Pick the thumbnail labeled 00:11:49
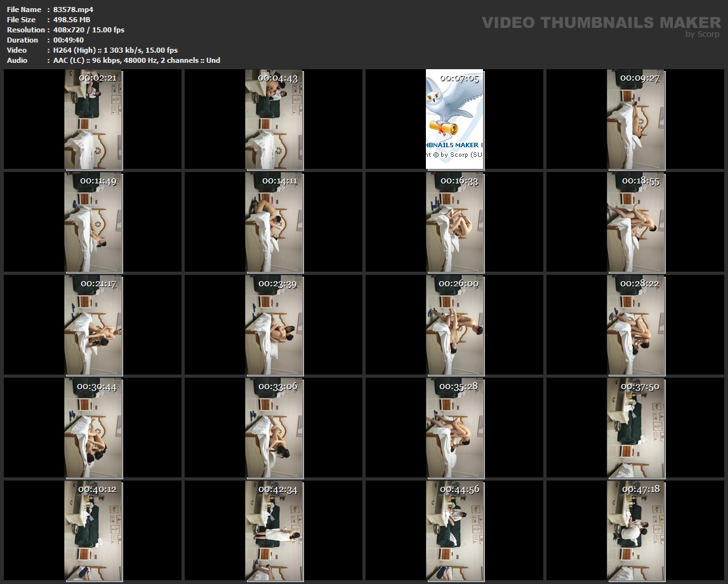 pos(93,222)
